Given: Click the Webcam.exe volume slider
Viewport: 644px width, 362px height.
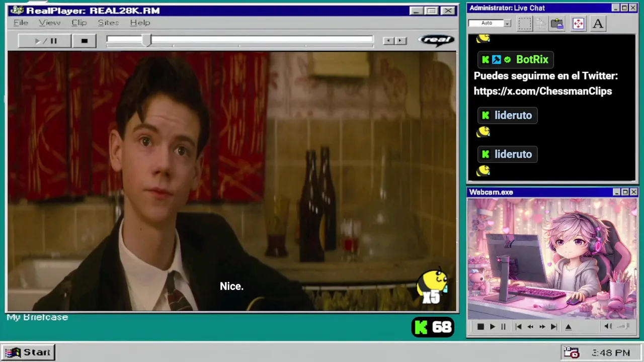Looking at the screenshot, I should pyautogui.click(x=623, y=326).
